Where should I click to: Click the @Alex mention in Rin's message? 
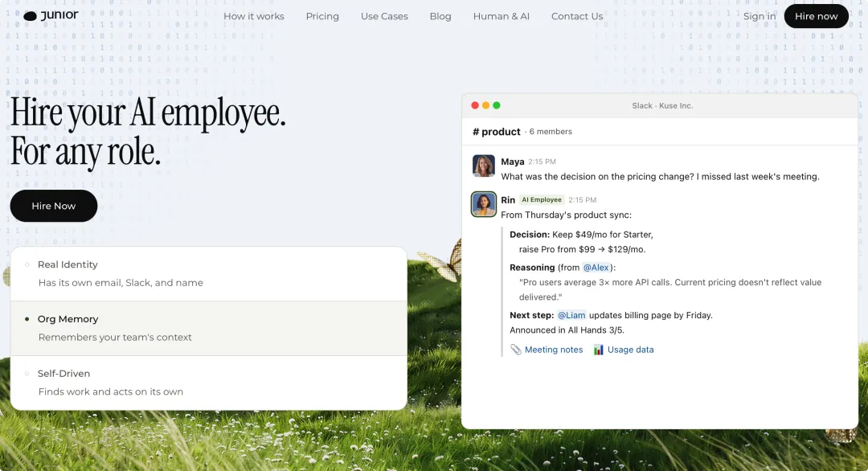(596, 268)
